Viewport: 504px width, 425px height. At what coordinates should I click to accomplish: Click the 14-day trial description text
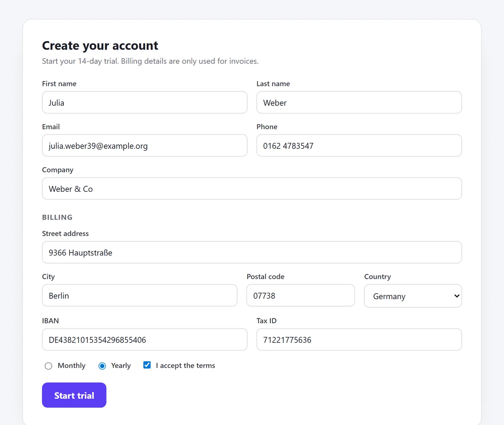pyautogui.click(x=150, y=61)
